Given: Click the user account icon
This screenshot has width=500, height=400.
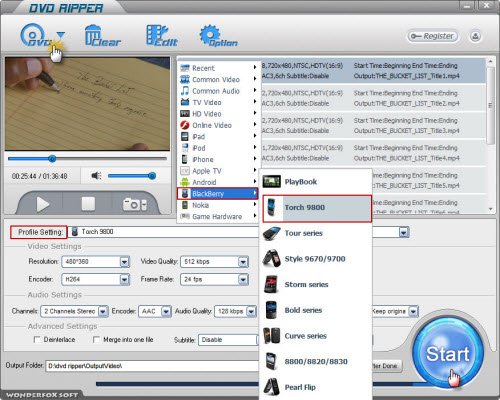Looking at the screenshot, I should tap(475, 36).
